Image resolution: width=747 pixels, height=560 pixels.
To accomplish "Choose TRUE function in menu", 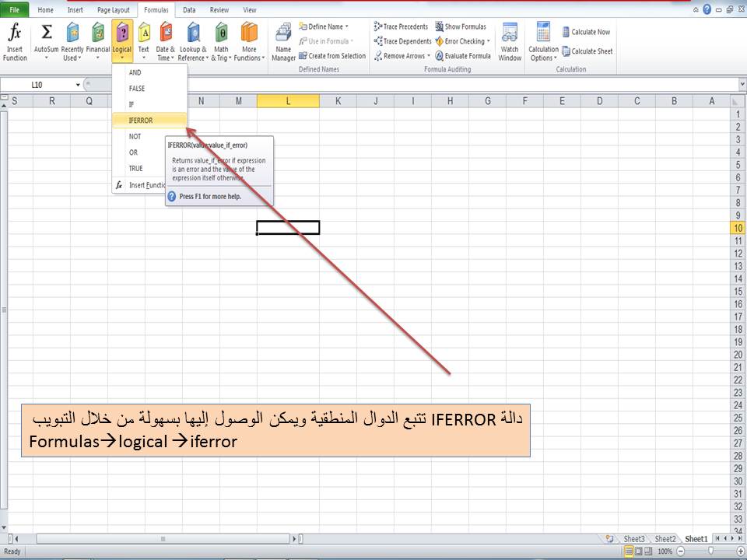I will click(139, 169).
